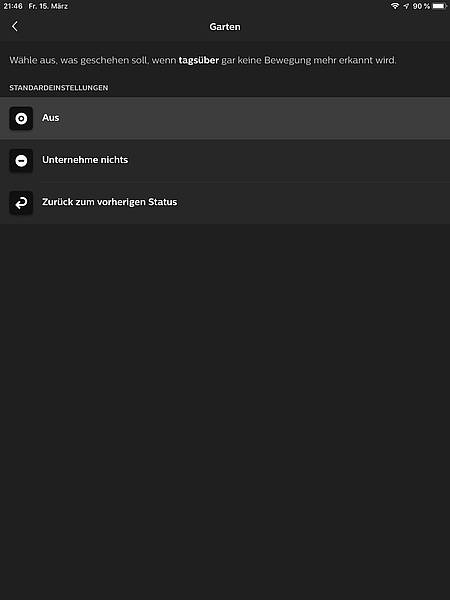Screen dimensions: 450x600
Task: Tap the return-arrow icon for previous status
Action: (x=21, y=202)
